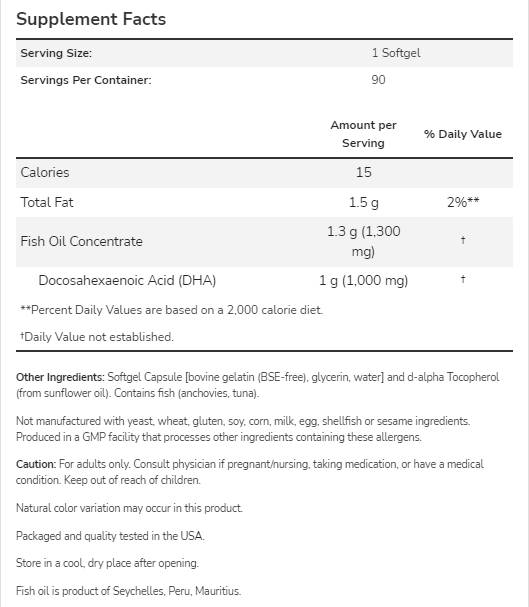
Task: Click the 1 Softgel serving value
Action: [396, 53]
